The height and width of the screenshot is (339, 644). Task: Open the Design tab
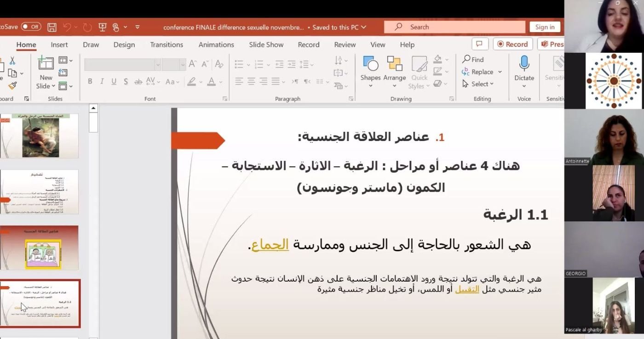pos(124,45)
